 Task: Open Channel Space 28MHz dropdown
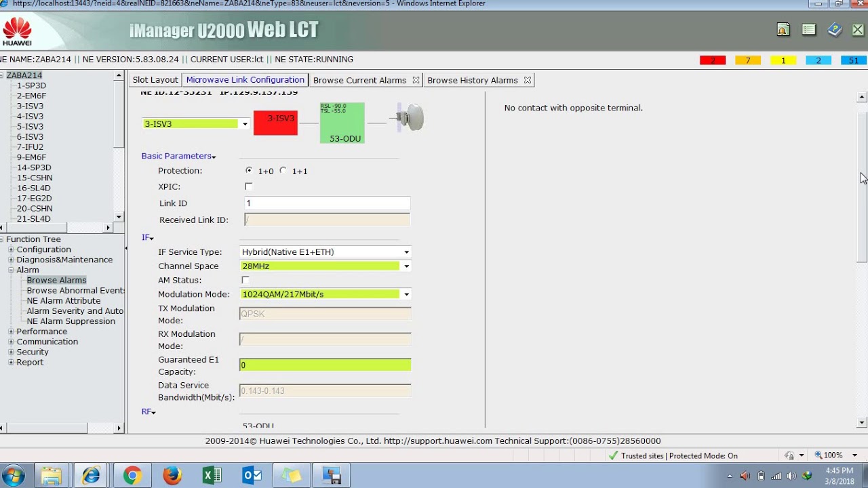pos(406,266)
